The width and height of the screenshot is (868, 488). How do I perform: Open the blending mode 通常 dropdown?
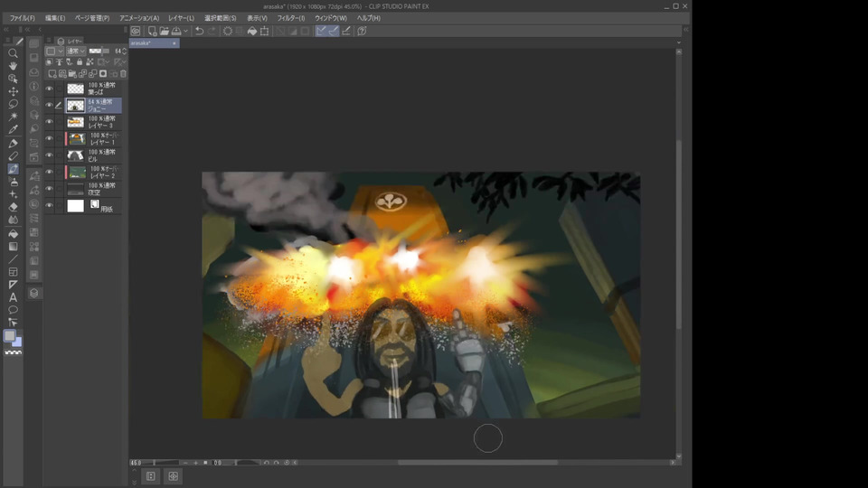(76, 51)
